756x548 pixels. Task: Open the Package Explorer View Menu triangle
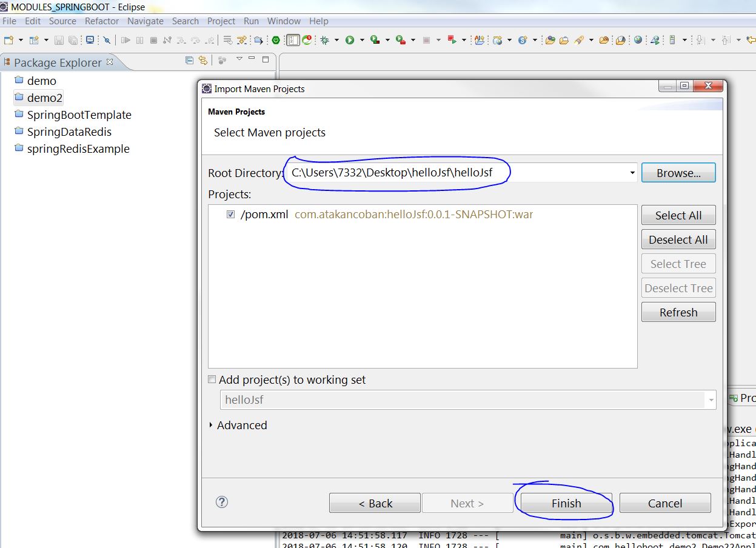(239, 59)
